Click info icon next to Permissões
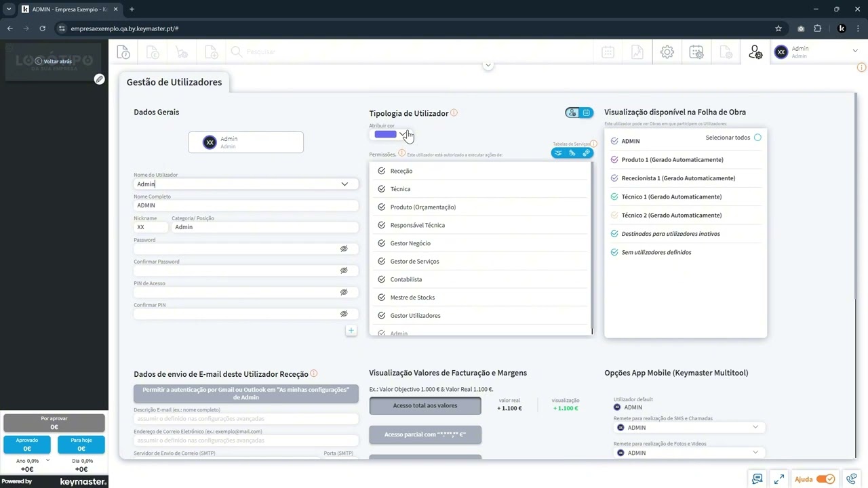The height and width of the screenshot is (488, 868). coord(401,154)
